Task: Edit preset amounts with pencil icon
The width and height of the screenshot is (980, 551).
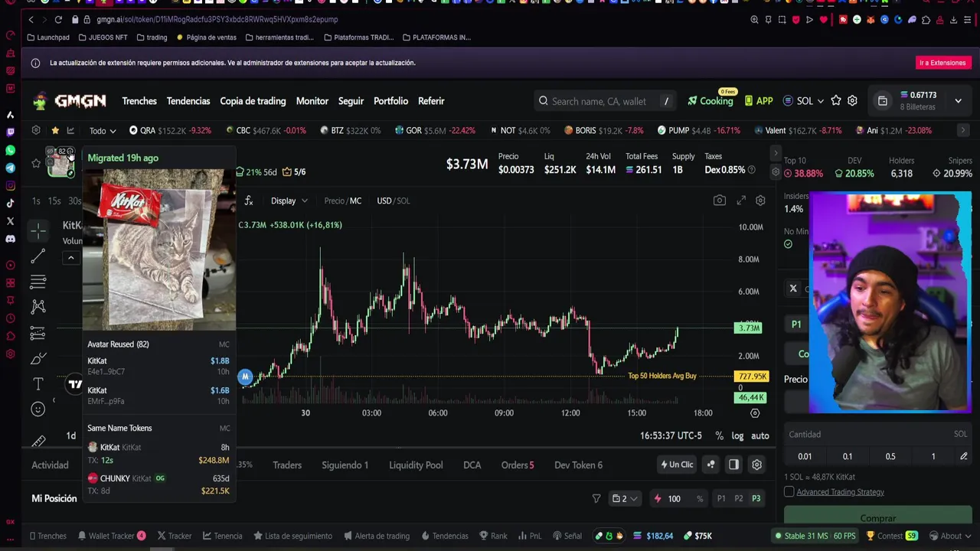Action: pos(964,456)
